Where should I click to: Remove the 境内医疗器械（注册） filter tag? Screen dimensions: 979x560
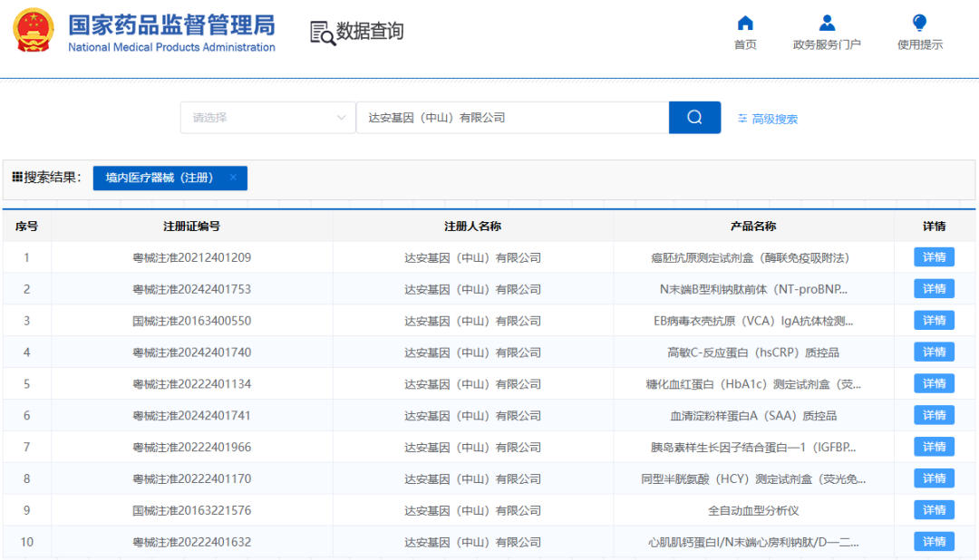(x=233, y=178)
